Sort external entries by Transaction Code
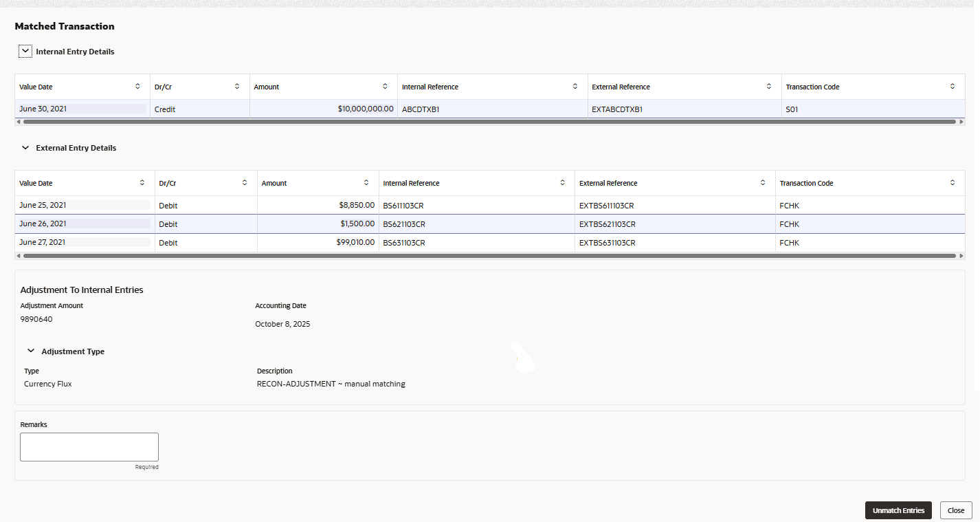 click(x=953, y=183)
